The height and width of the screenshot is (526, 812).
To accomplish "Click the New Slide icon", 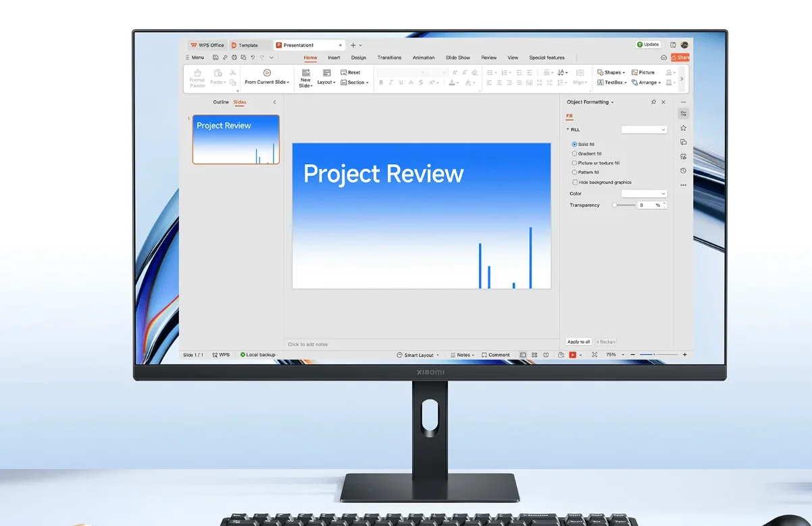I will (306, 72).
